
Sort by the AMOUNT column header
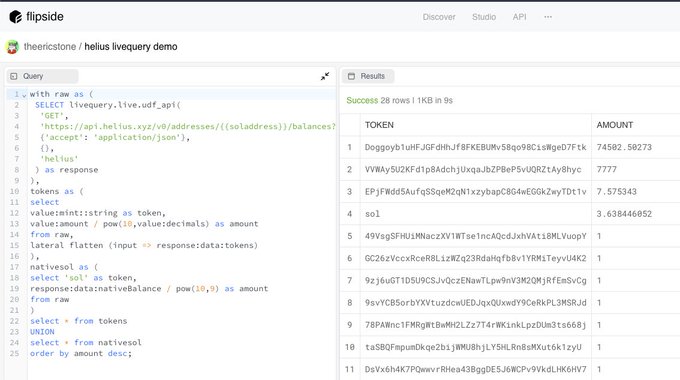(x=615, y=125)
